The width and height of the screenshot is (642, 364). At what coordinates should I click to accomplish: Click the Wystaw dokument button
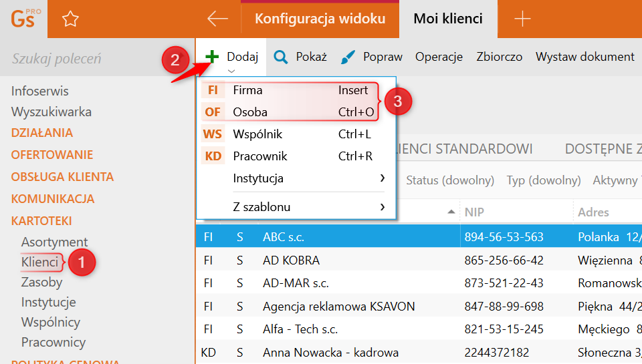(x=584, y=57)
